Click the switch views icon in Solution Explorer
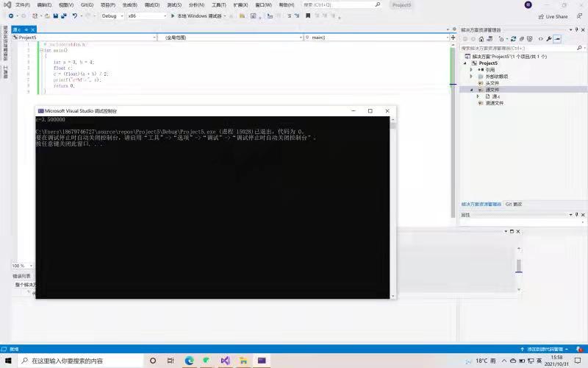Viewport: 588px width, 368px height. 490,39
